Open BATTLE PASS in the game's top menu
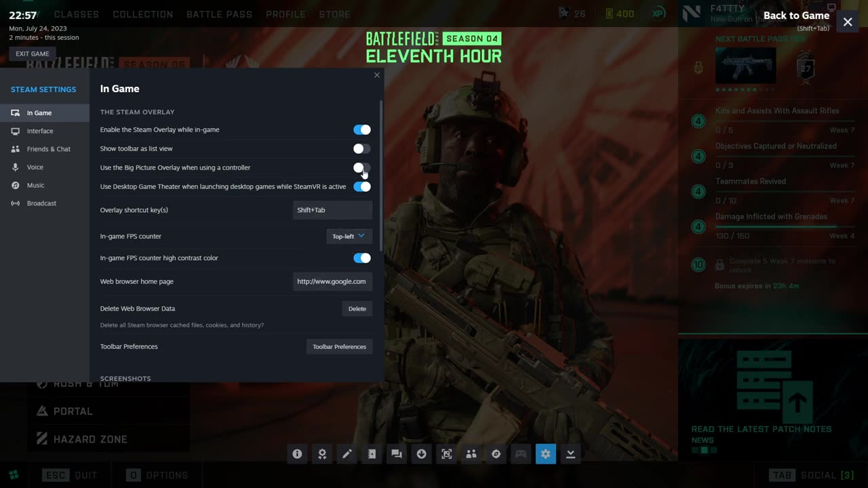Image resolution: width=868 pixels, height=488 pixels. click(x=219, y=14)
